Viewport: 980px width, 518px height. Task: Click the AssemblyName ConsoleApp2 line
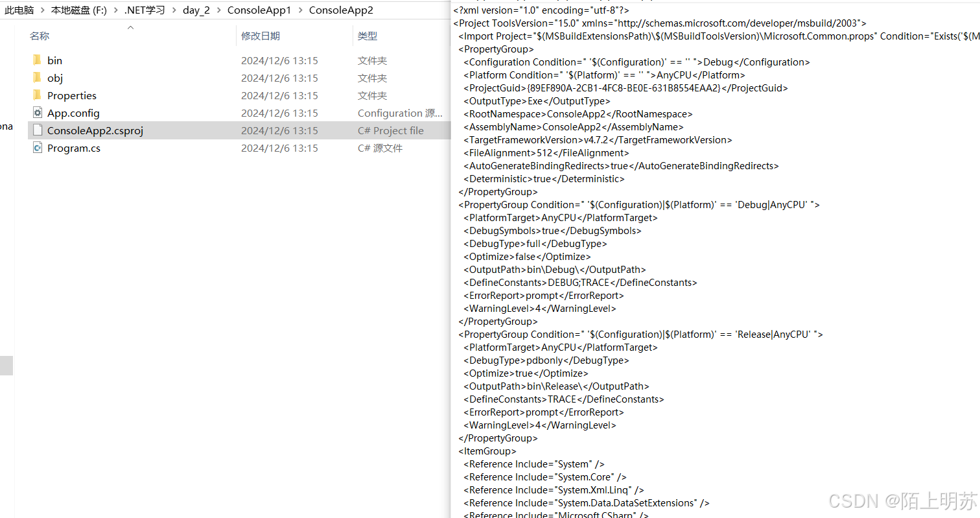(x=574, y=127)
